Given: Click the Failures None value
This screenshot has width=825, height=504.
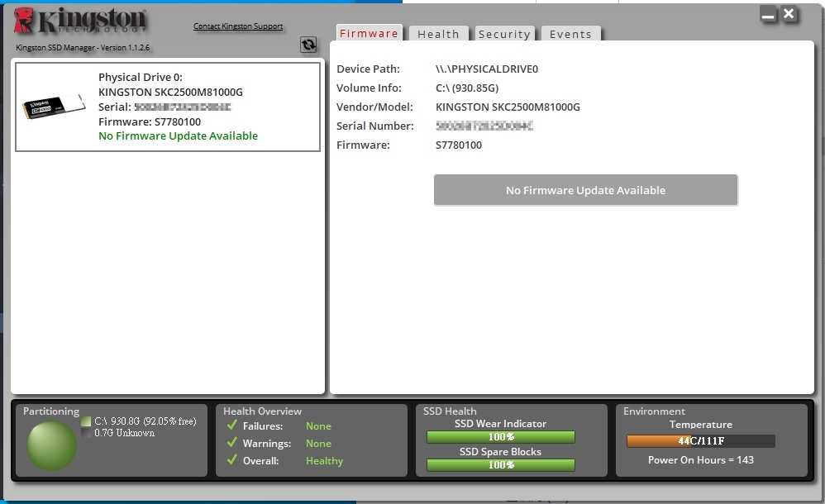Looking at the screenshot, I should 318,426.
